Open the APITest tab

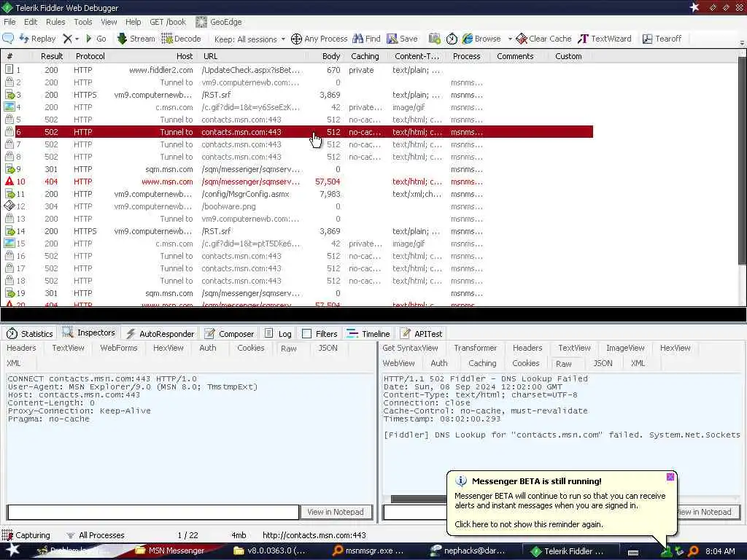tap(421, 334)
